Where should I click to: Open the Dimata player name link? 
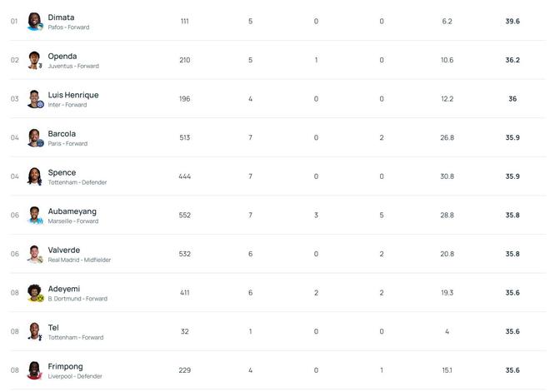(61, 17)
